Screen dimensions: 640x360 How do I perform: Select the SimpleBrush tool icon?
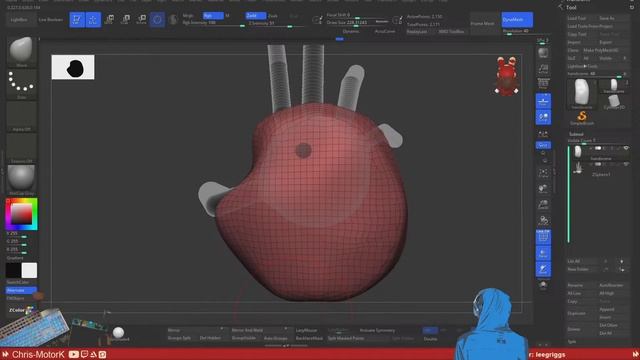tap(582, 118)
